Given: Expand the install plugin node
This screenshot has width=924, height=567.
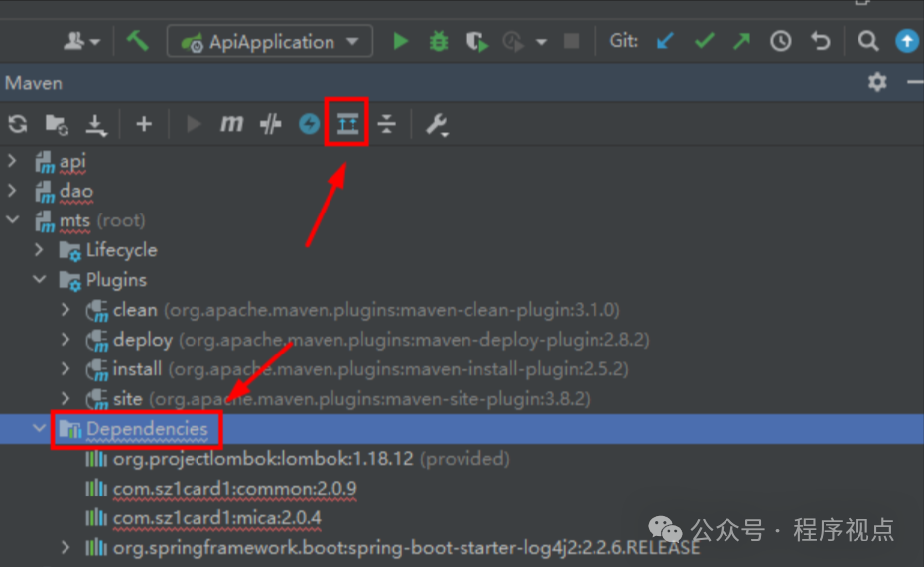Looking at the screenshot, I should (x=66, y=369).
